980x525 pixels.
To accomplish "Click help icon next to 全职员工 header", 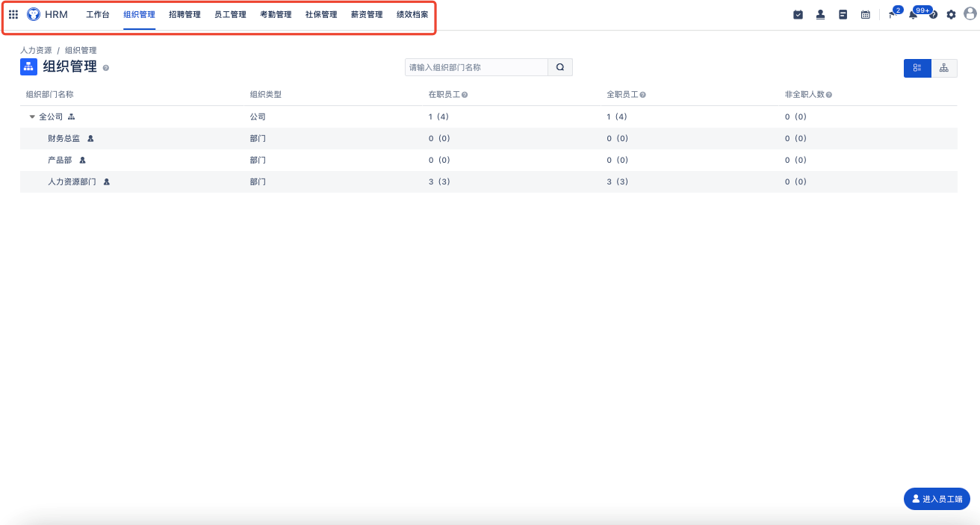I will (x=642, y=95).
